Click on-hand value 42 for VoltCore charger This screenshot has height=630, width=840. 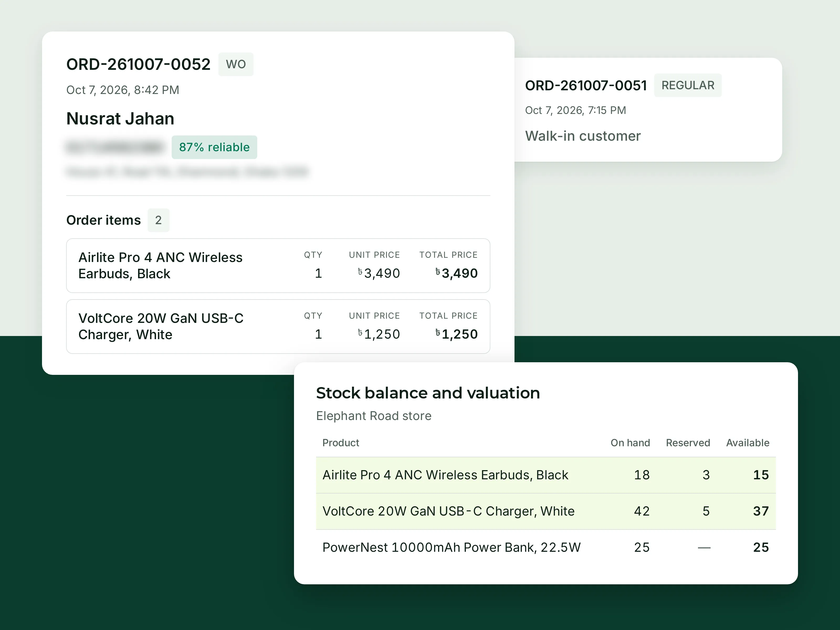click(x=642, y=512)
